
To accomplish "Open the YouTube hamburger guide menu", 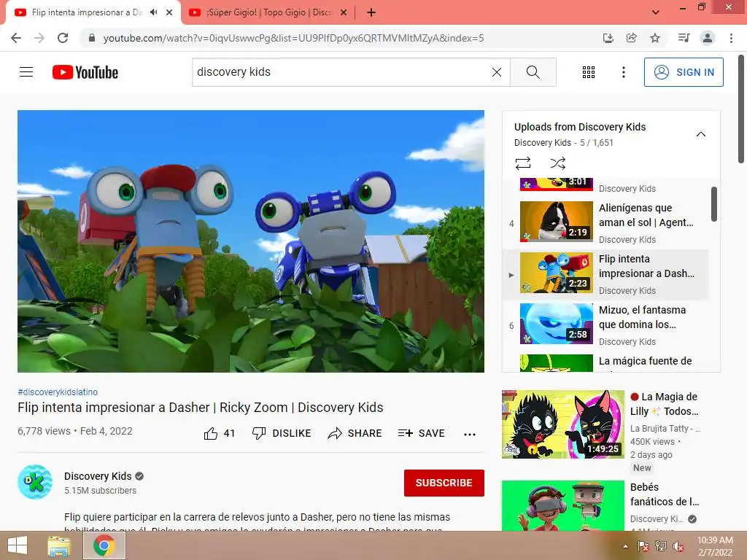I will 26,72.
